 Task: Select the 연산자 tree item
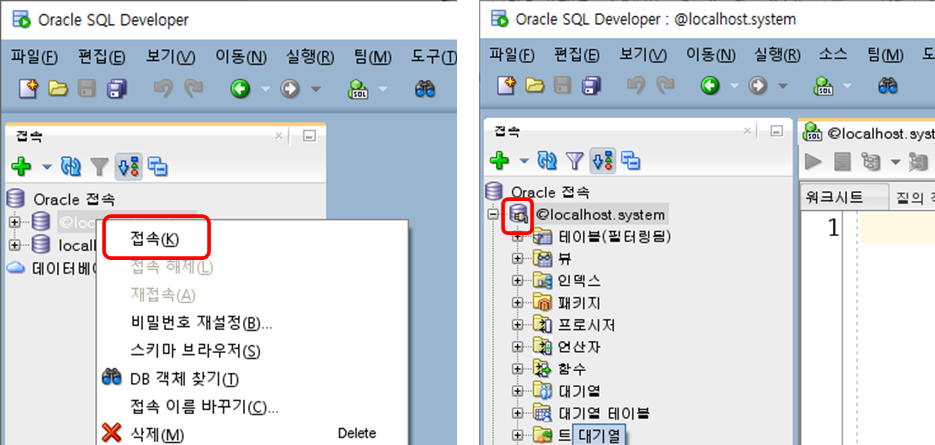tap(578, 347)
